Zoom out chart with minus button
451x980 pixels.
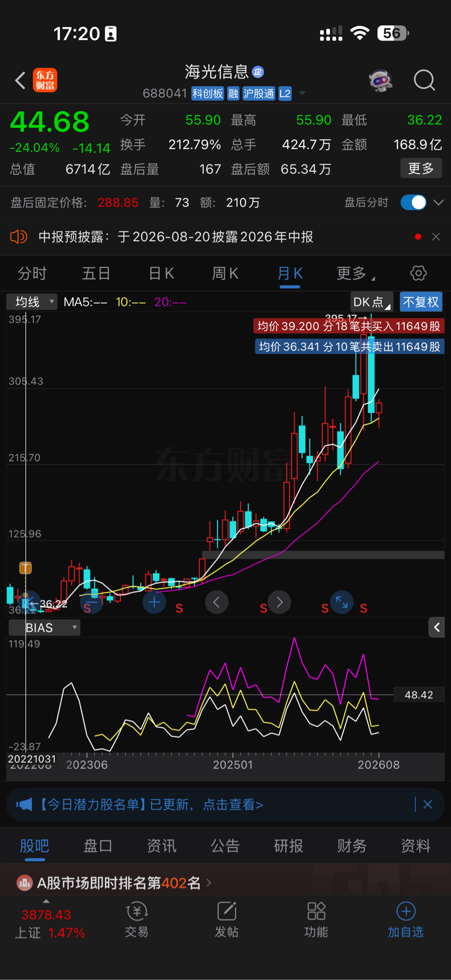pos(91,602)
